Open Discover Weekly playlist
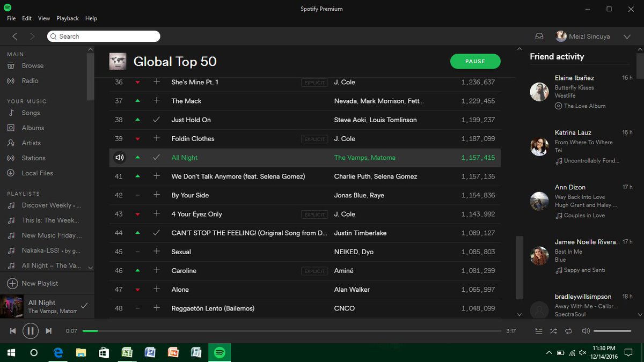This screenshot has height=362, width=644. 52,205
